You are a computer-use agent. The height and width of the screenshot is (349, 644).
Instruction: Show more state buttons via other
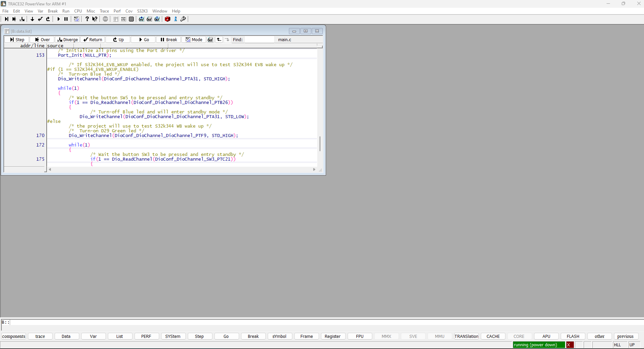click(x=599, y=336)
